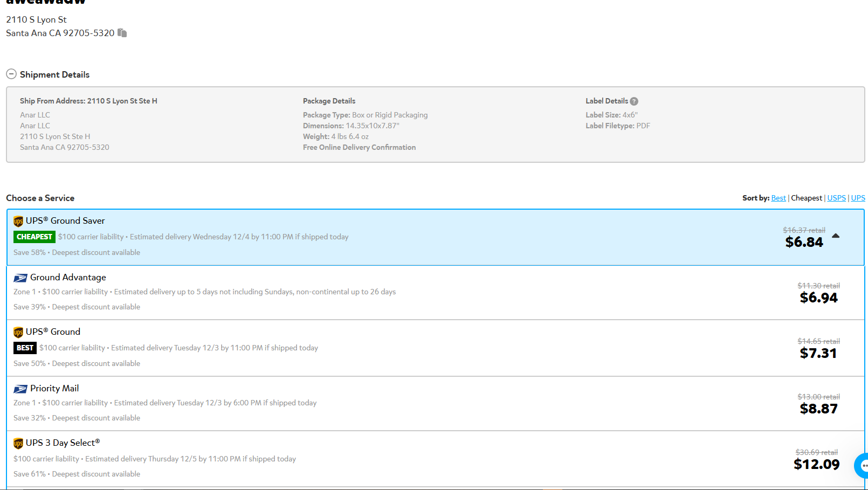Click the Shipment Details heading
This screenshot has height=490, width=868.
54,74
